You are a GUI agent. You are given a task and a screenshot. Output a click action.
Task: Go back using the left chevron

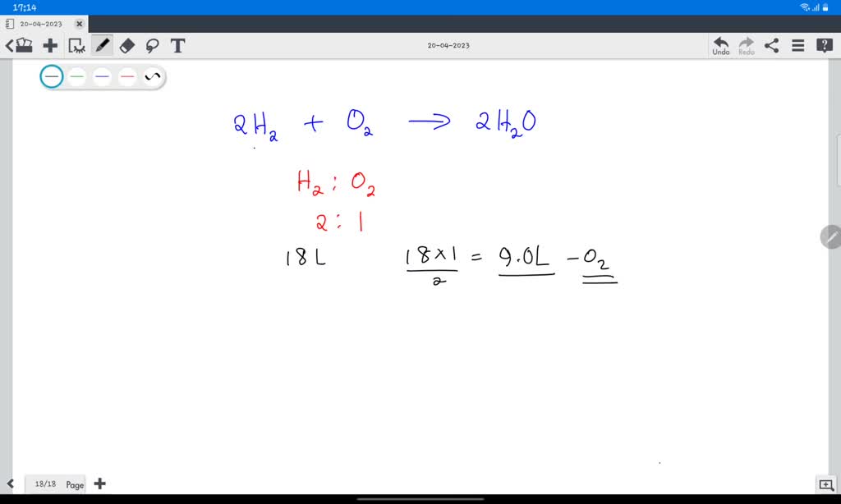(8, 45)
